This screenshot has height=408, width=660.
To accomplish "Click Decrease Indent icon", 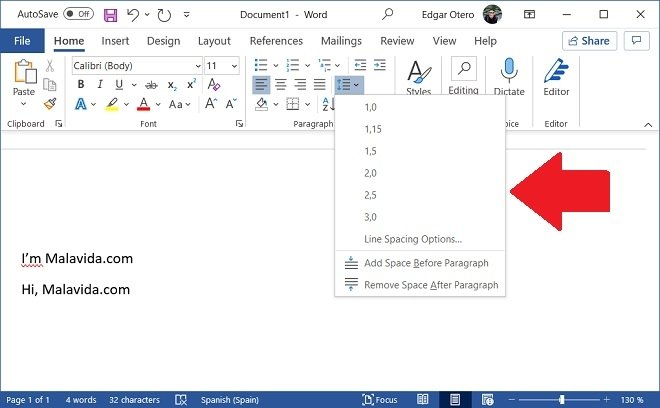I will click(x=360, y=65).
